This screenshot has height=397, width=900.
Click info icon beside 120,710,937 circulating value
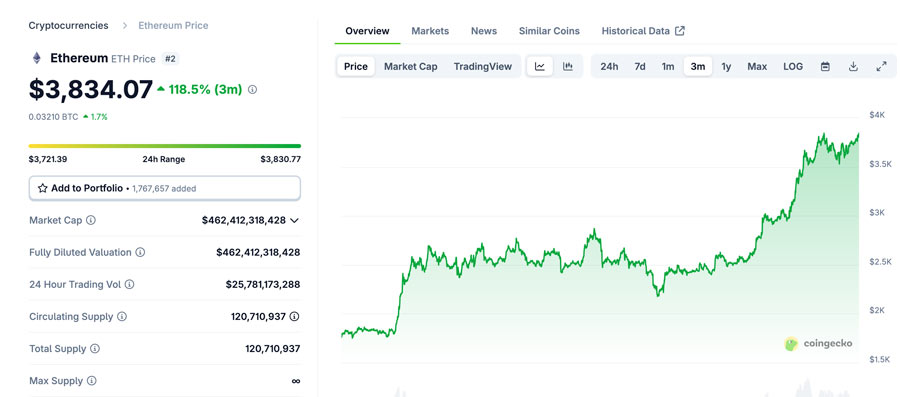pyautogui.click(x=294, y=317)
